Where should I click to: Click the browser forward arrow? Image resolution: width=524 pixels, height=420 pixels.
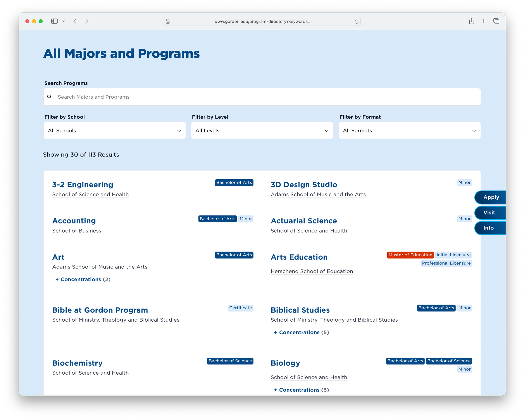click(x=86, y=21)
